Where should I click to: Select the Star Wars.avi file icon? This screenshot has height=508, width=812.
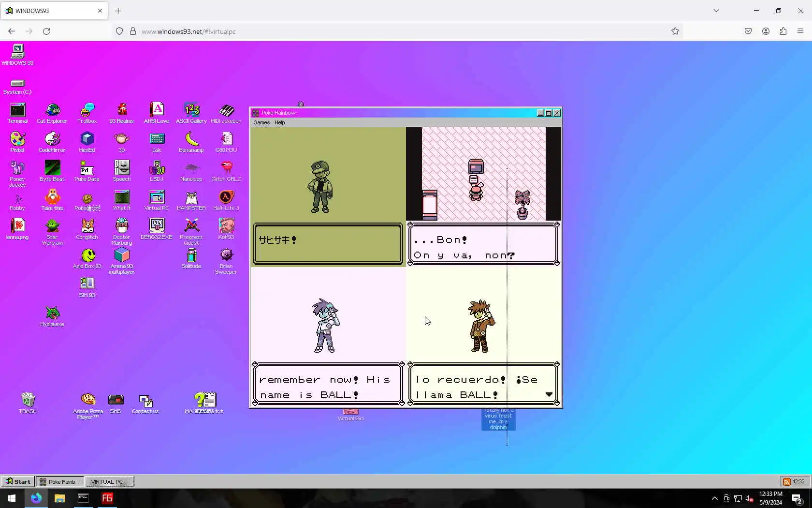point(52,233)
